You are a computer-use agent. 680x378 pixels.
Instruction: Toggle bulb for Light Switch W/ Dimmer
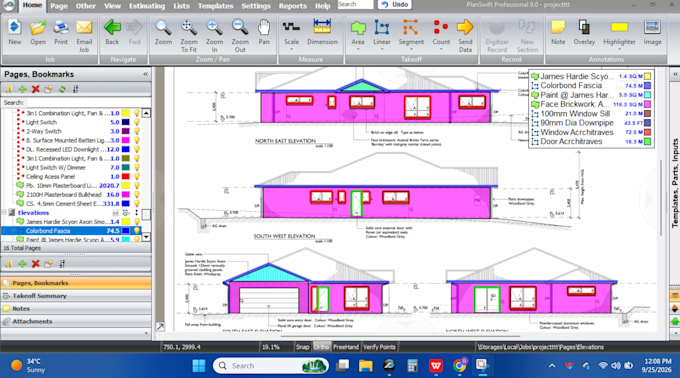click(x=137, y=167)
